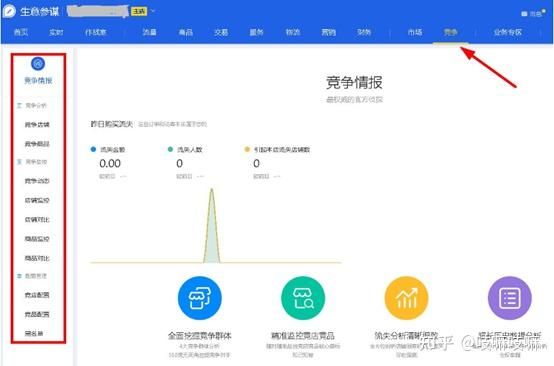Open the 交易 tab

(221, 32)
